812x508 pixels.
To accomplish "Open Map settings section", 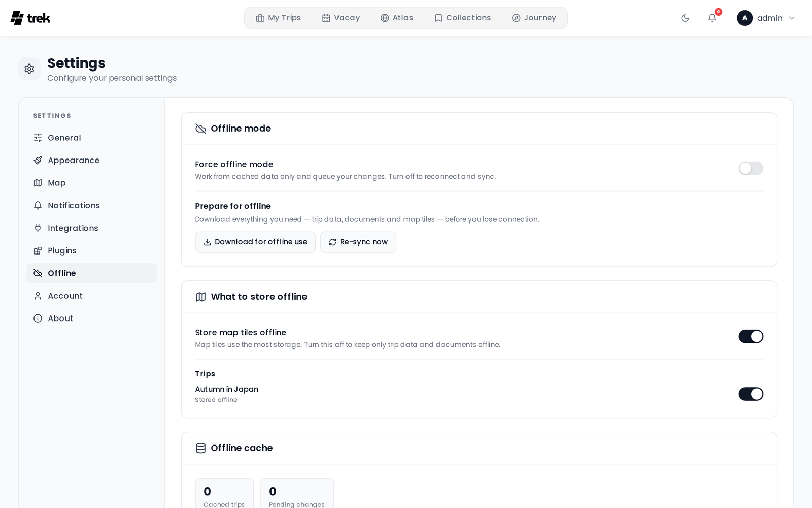I will 91,183.
